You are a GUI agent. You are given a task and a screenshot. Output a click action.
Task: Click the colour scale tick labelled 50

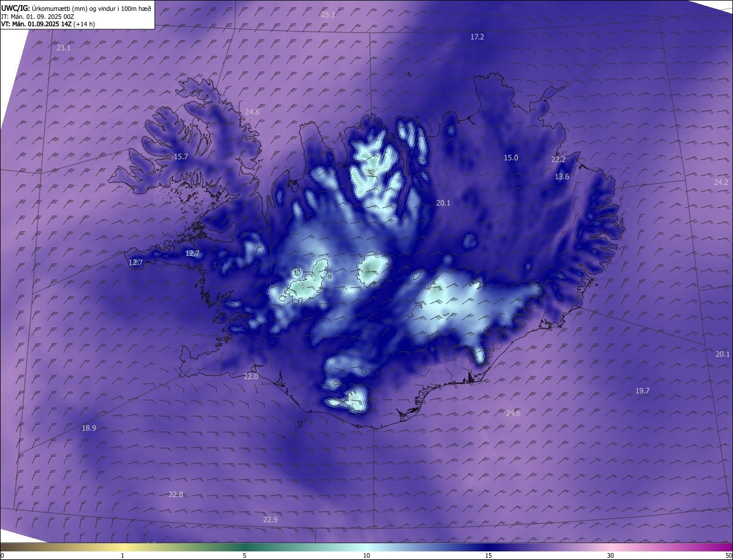[729, 555]
